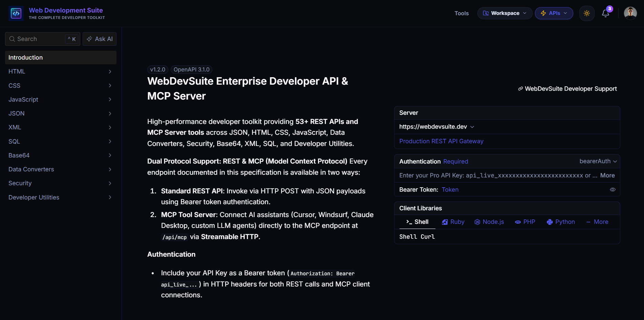Open Ask AI assistant
The height and width of the screenshot is (320, 644).
coord(100,39)
